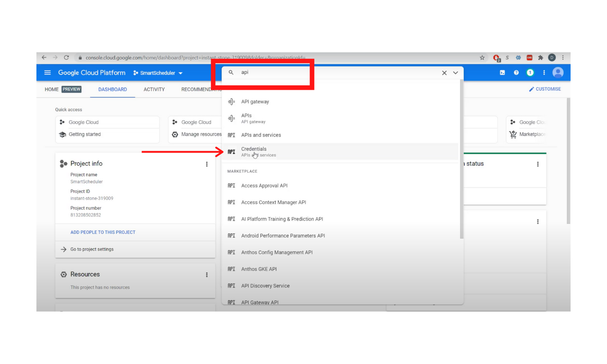Open the console settings three-dot menu
This screenshot has width=607, height=364.
(x=544, y=73)
